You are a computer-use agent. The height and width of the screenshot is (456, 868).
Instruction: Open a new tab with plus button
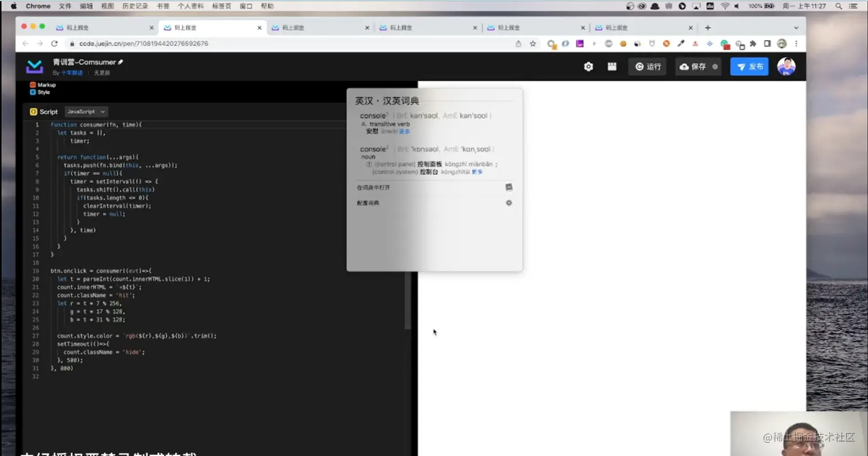coord(708,28)
